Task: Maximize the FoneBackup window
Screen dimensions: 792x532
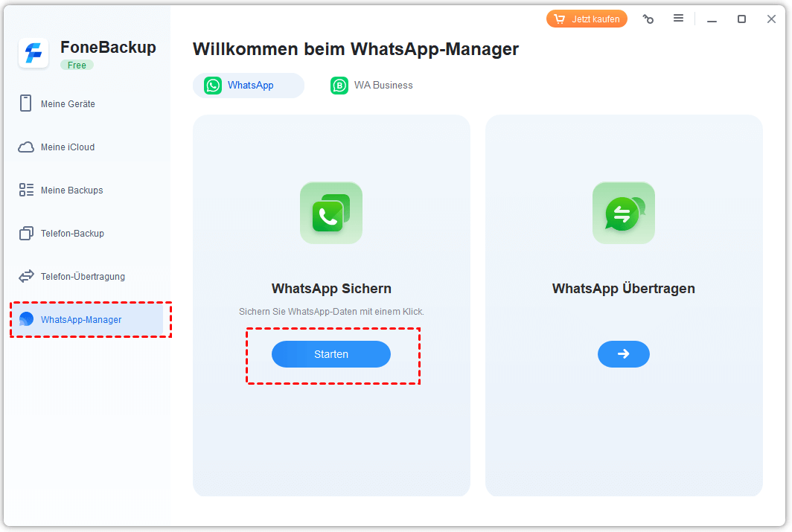Action: (x=741, y=19)
